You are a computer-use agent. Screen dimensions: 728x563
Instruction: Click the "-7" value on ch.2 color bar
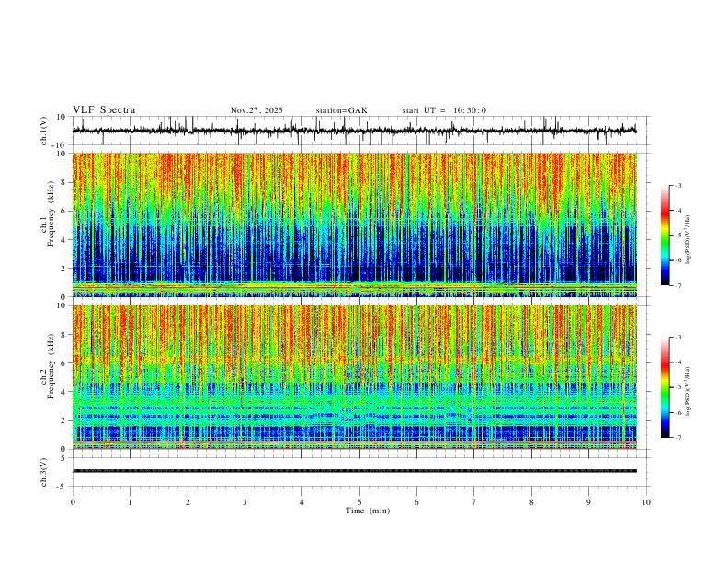coord(677,437)
